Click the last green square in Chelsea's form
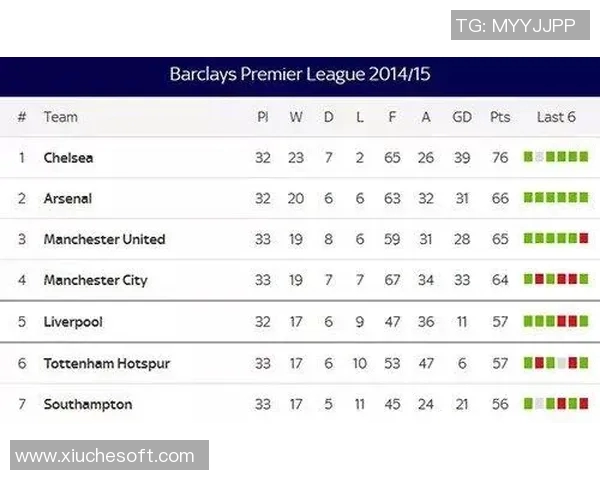Viewport: 600px width, 480px height. point(584,157)
